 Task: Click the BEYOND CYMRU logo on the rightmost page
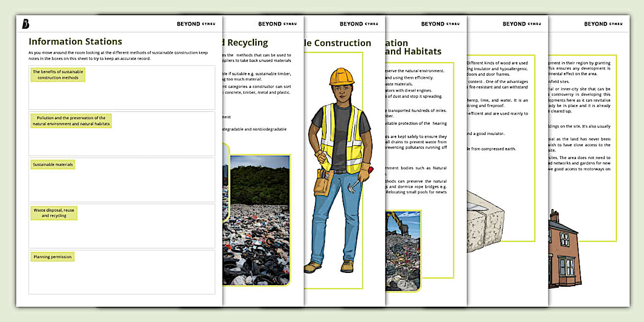[x=603, y=24]
